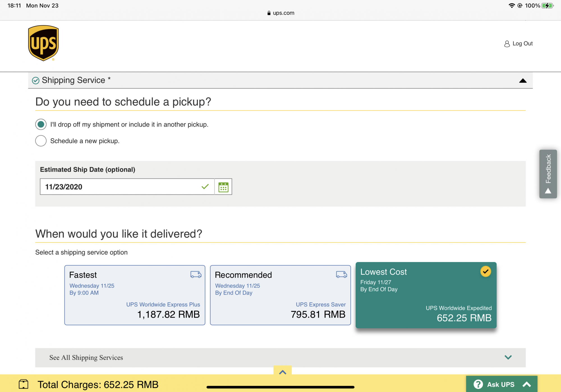The image size is (561, 392).
Task: Click the truck icon on Recommended card
Action: pos(341,274)
